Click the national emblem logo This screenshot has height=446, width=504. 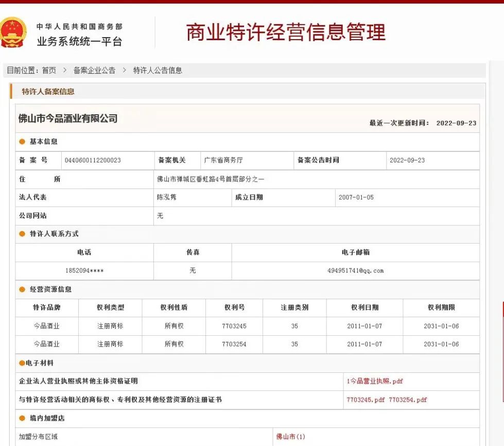(12, 32)
